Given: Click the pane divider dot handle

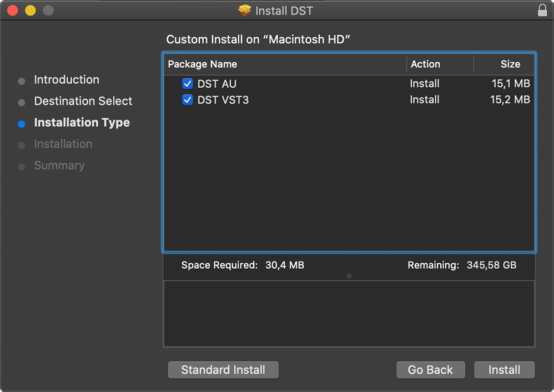Looking at the screenshot, I should click(x=349, y=276).
